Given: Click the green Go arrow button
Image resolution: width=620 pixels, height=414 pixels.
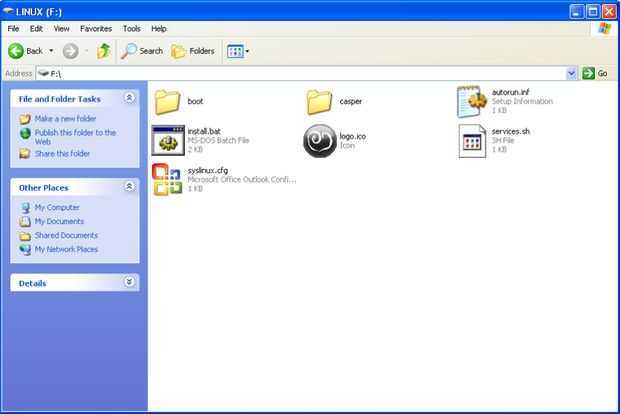Looking at the screenshot, I should click(588, 73).
